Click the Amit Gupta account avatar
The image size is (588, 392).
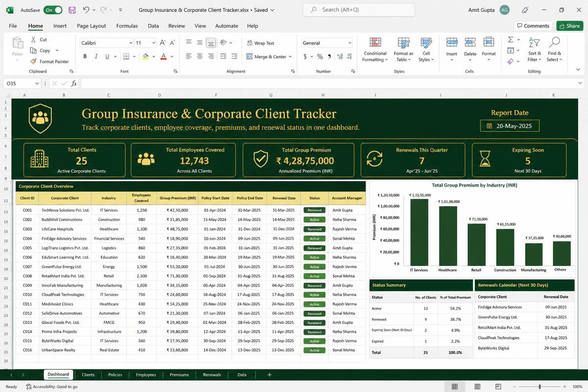(x=504, y=10)
